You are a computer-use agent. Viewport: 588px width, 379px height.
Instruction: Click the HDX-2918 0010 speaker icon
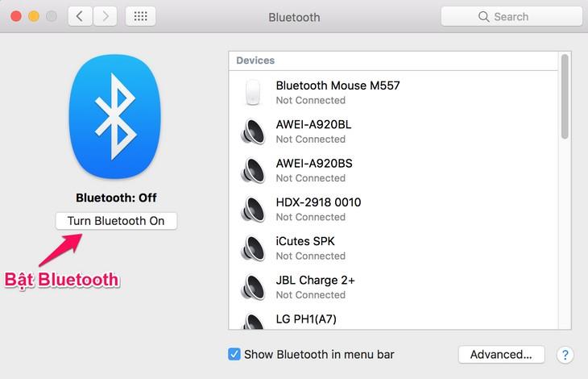[253, 209]
